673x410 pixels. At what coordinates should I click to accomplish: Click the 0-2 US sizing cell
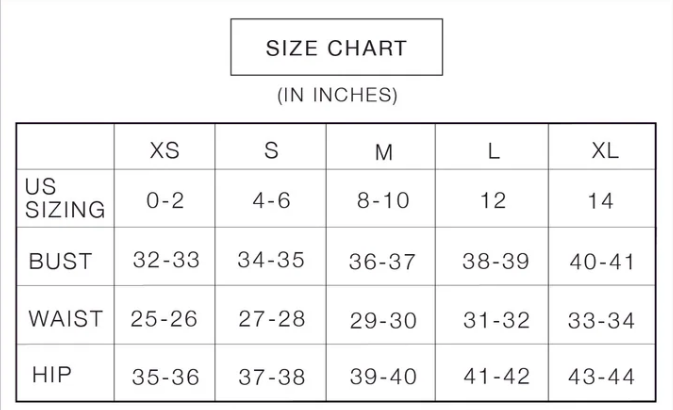coord(165,200)
